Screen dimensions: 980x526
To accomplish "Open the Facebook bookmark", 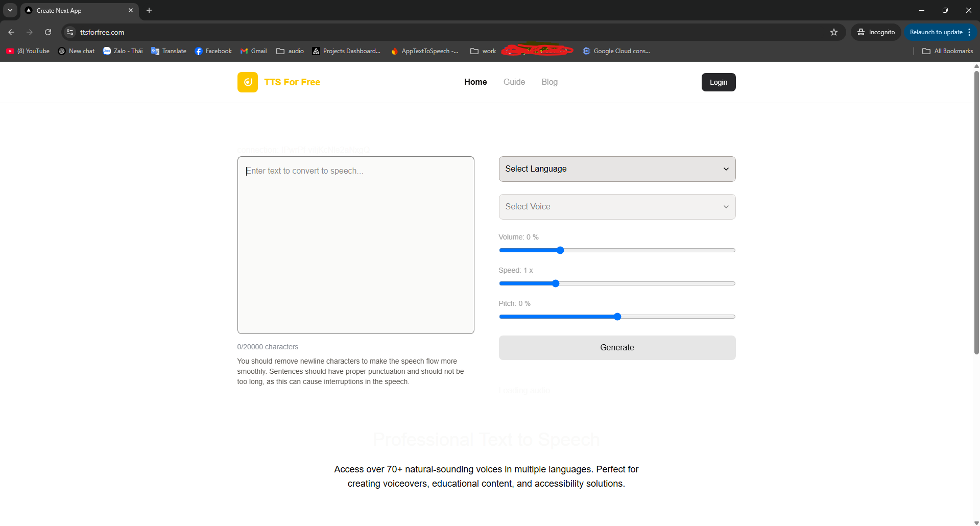I will [x=213, y=51].
